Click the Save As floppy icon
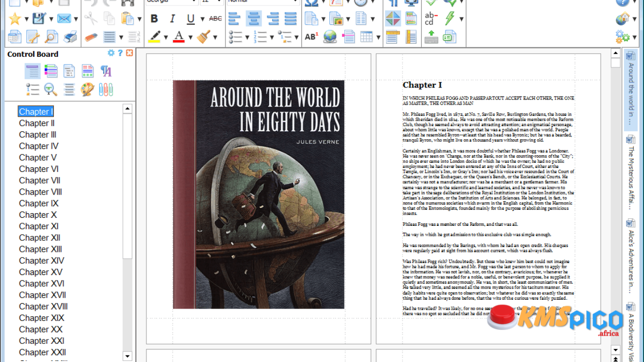The width and height of the screenshot is (644, 362). 39,19
